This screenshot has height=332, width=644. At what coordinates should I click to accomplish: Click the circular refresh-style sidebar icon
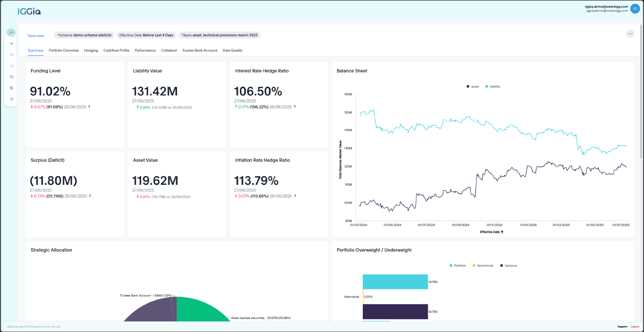click(x=12, y=66)
